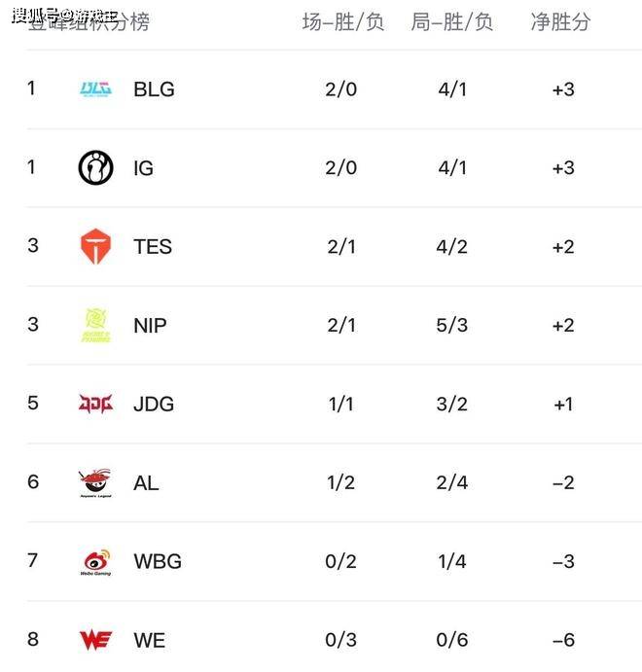
Task: Click the NIP yellow-green logo
Action: coord(95,326)
